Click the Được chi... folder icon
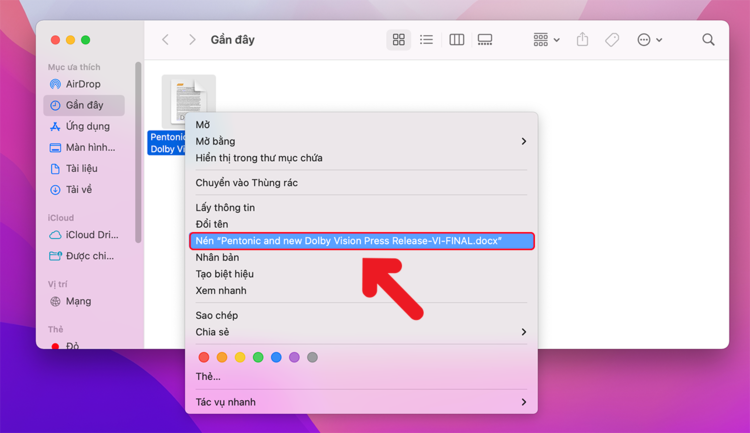This screenshot has height=433, width=750. pyautogui.click(x=55, y=256)
